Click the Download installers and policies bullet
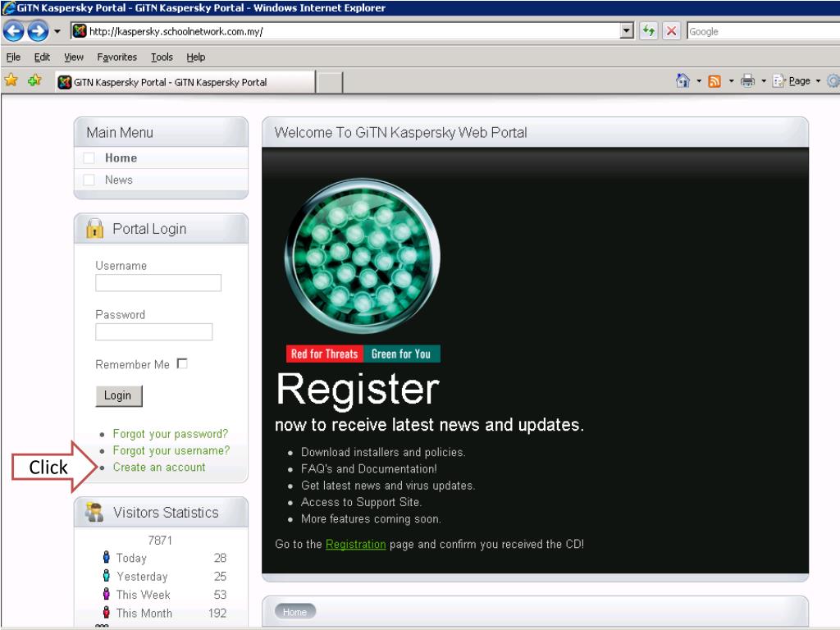 (x=383, y=452)
